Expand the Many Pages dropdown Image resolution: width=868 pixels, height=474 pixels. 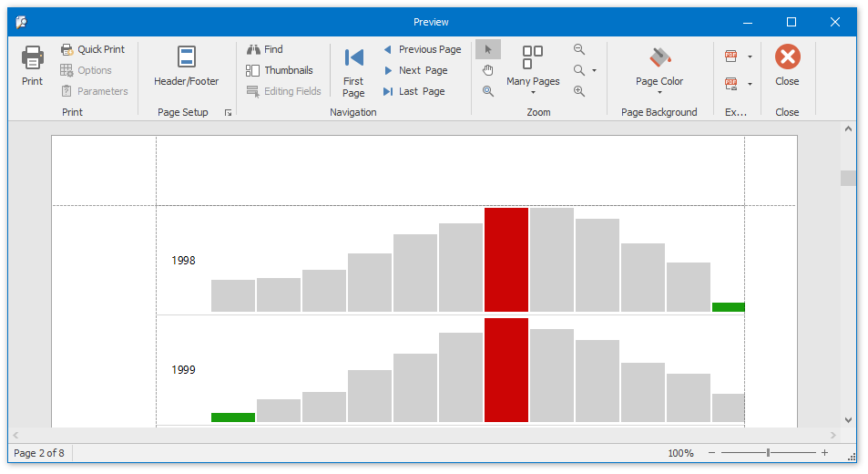pyautogui.click(x=533, y=91)
